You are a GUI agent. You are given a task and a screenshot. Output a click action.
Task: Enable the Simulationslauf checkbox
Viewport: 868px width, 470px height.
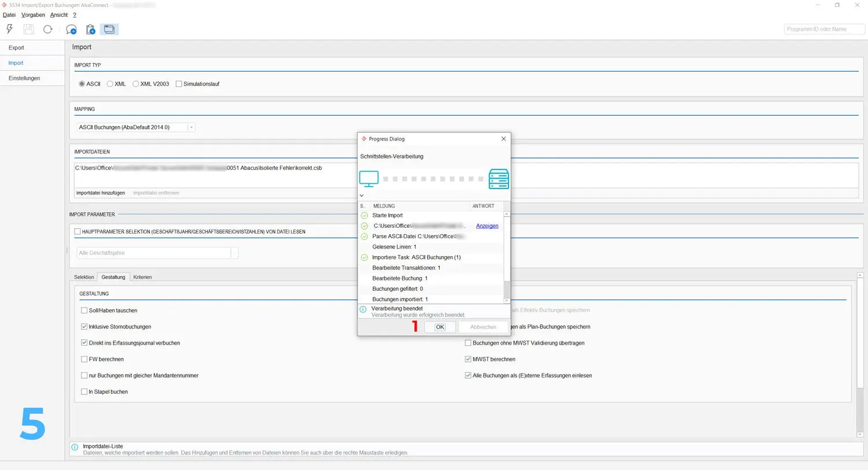click(x=179, y=84)
